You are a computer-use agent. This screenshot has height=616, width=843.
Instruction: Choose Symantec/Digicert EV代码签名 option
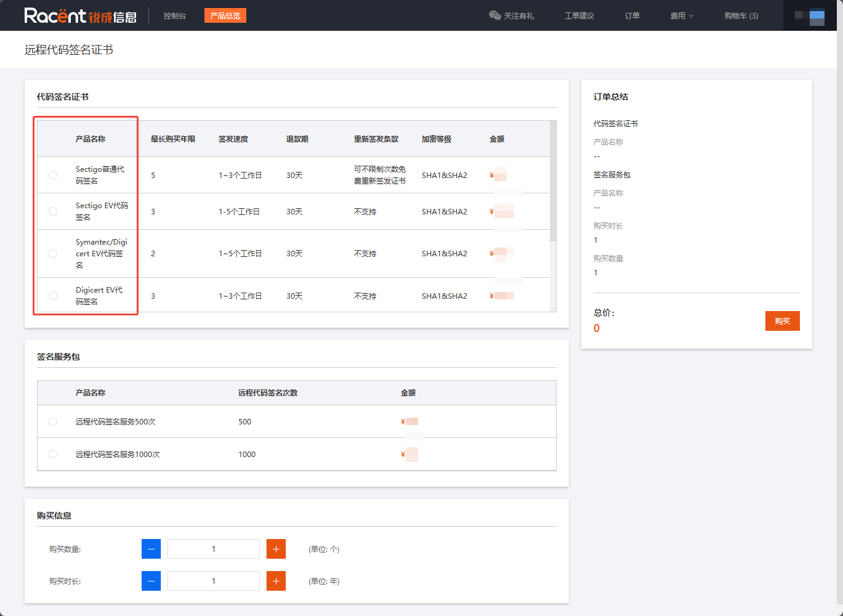[53, 254]
